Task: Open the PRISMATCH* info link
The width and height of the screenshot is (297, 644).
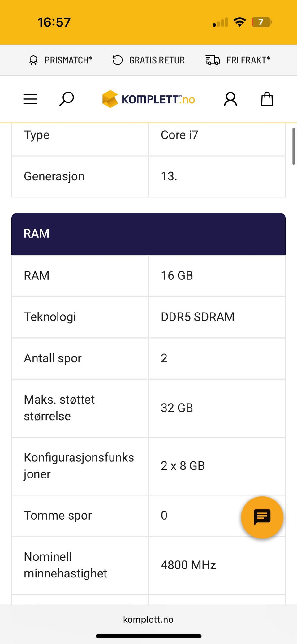Action: pyautogui.click(x=68, y=60)
